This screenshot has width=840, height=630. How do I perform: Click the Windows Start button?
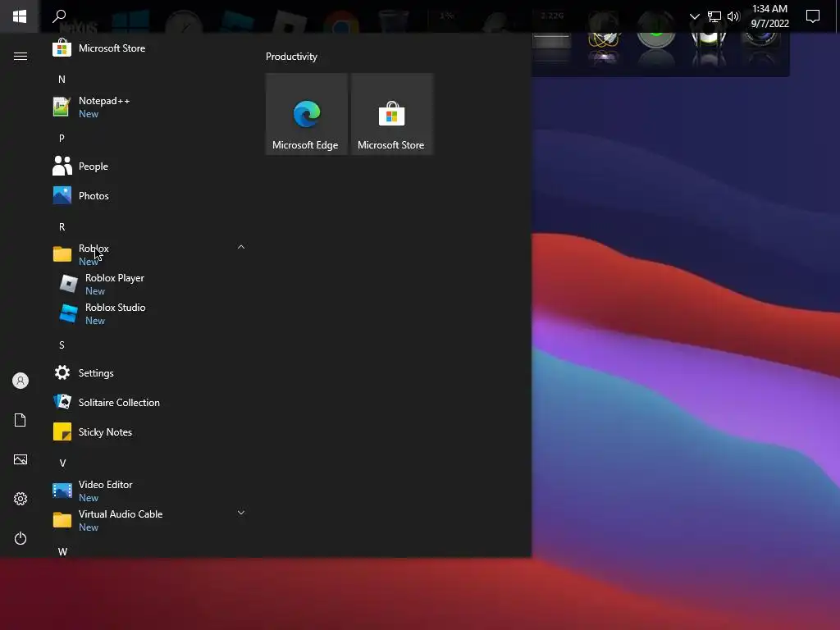click(20, 16)
